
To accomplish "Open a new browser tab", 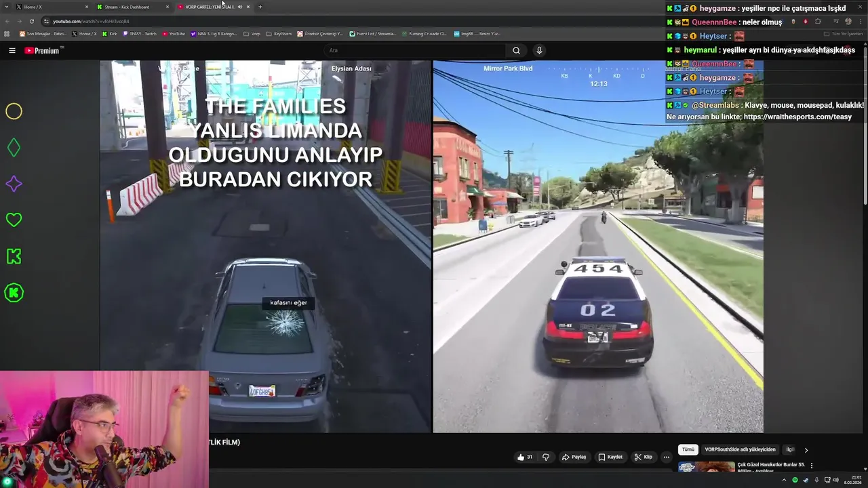I will tap(260, 7).
